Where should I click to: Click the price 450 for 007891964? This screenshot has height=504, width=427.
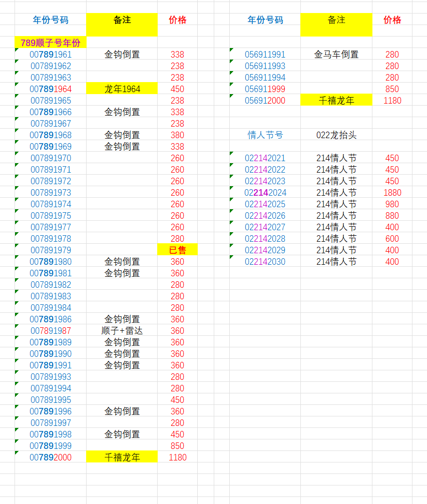point(178,89)
